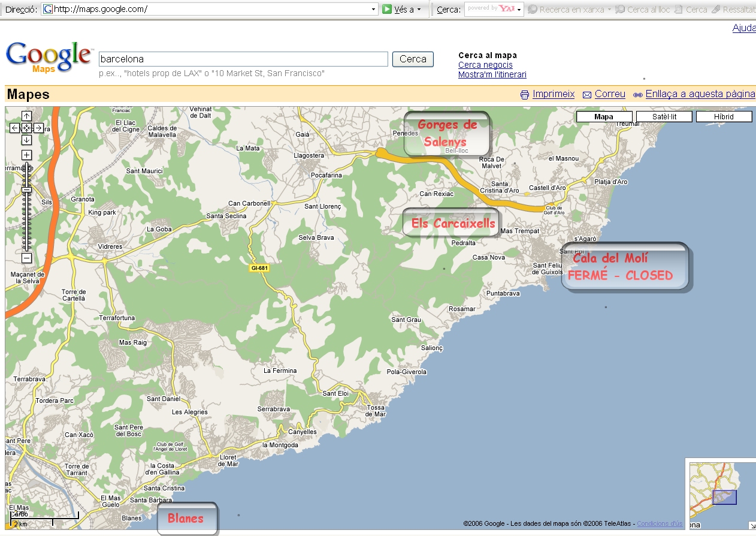Click Lloret de Mar on the map
The image size is (756, 536).
point(228,460)
